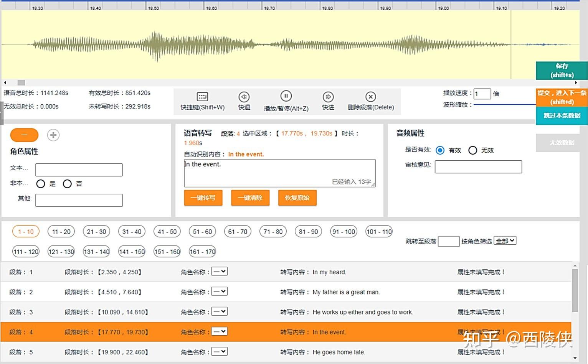
Task: Click the grayed 无效数据 button
Action: (562, 142)
